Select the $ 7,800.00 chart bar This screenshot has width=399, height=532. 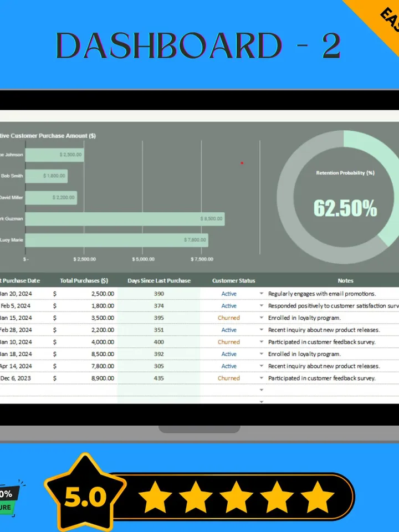117,240
